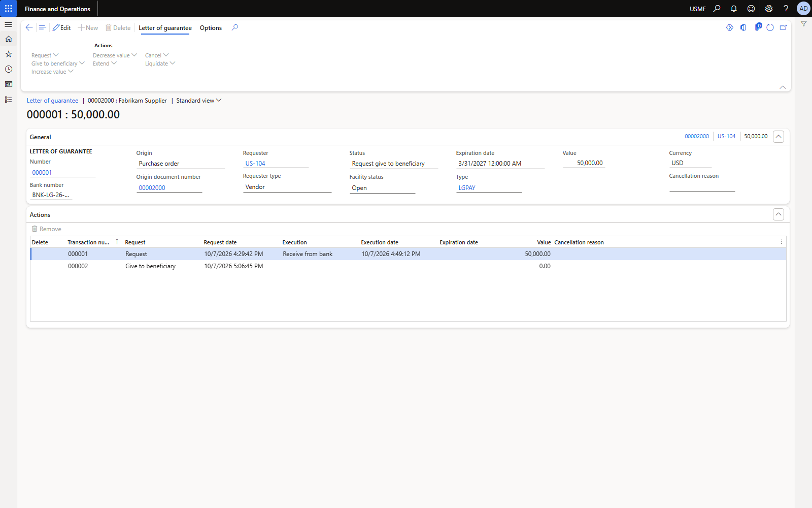This screenshot has width=812, height=508.
Task: Sort by Execution date column header
Action: click(x=380, y=242)
